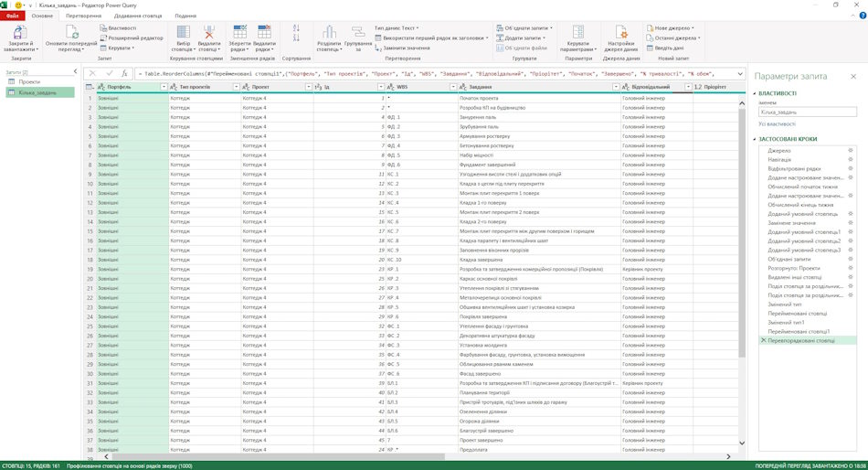This screenshot has height=470, width=868.
Task: Collapse the ЗАСТОСОВАНІ КРОКИ section
Action: 755,139
